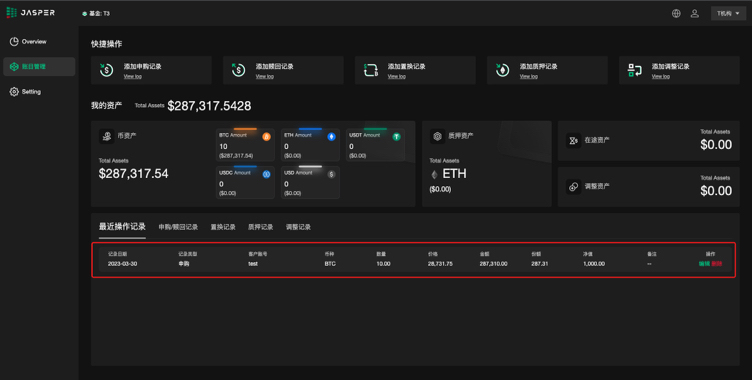Image resolution: width=752 pixels, height=380 pixels.
Task: Click the net value cell 1,000.00
Action: tap(594, 263)
